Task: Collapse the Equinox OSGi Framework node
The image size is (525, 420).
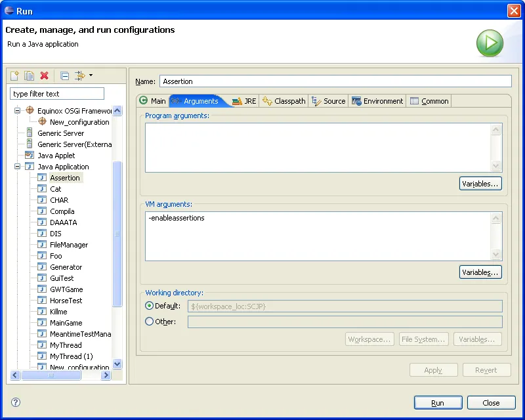Action: click(18, 111)
